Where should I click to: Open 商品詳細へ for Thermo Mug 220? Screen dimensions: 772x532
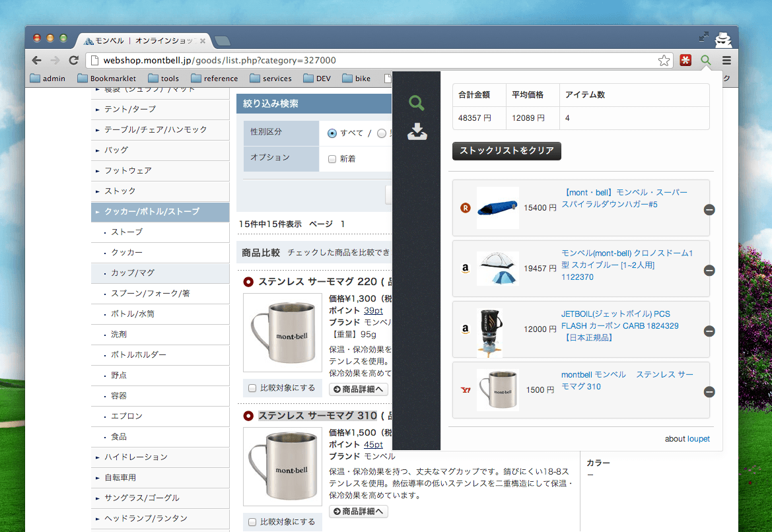point(358,389)
